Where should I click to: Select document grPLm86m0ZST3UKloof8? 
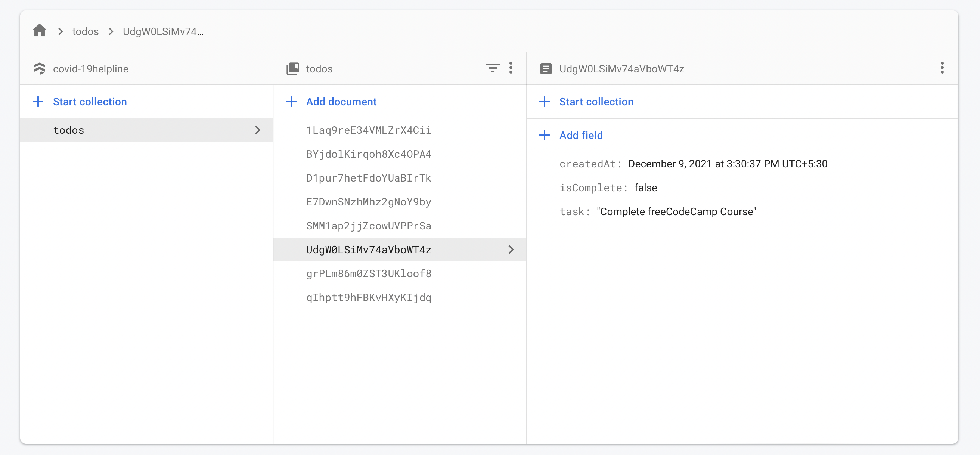pos(368,273)
